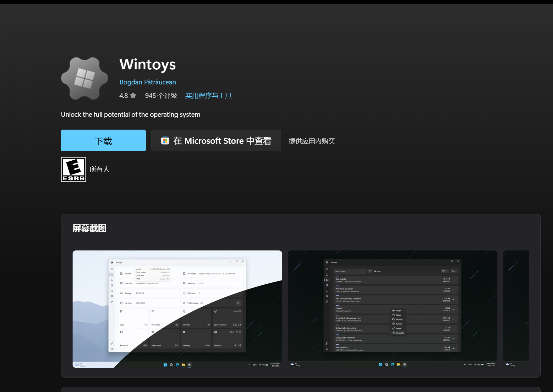The height and width of the screenshot is (392, 553).
Task: Open Wintoys in Microsoft Store
Action: pyautogui.click(x=216, y=140)
